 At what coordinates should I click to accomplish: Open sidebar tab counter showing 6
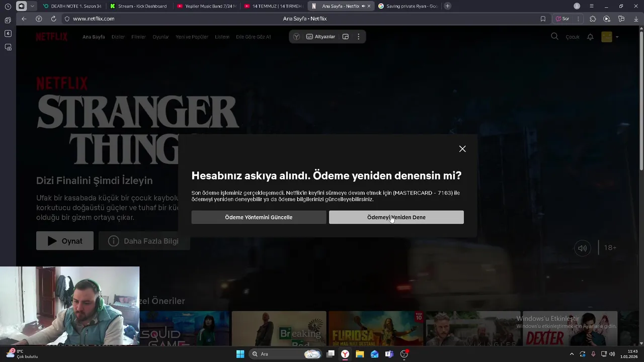point(8,33)
